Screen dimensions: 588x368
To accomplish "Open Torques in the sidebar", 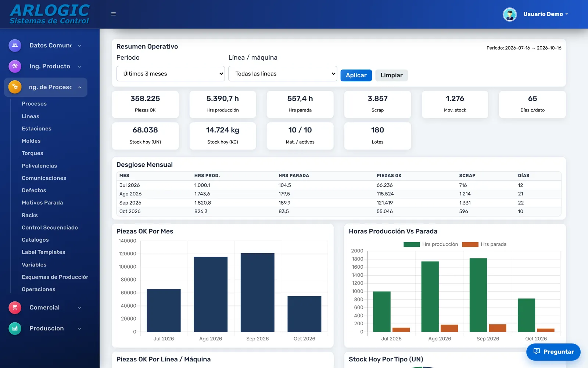I will click(32, 153).
